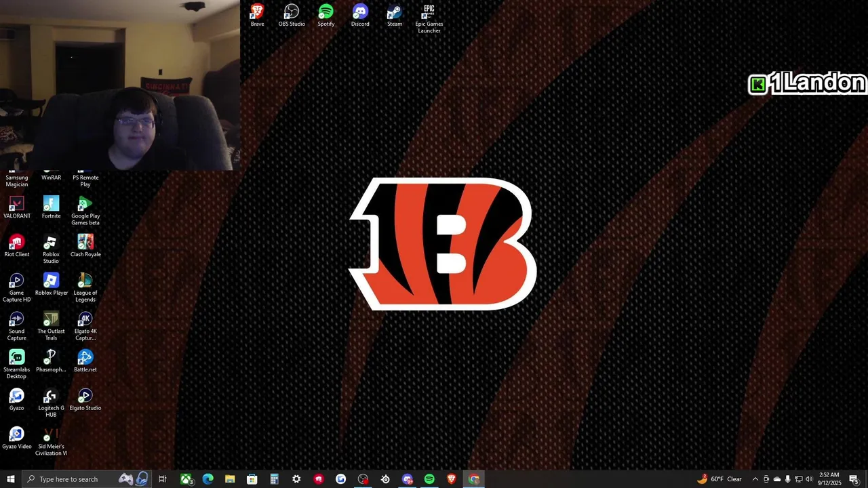Click the SteelSeries taskbar icon
Viewport: 868px width, 488px height.
[385, 479]
